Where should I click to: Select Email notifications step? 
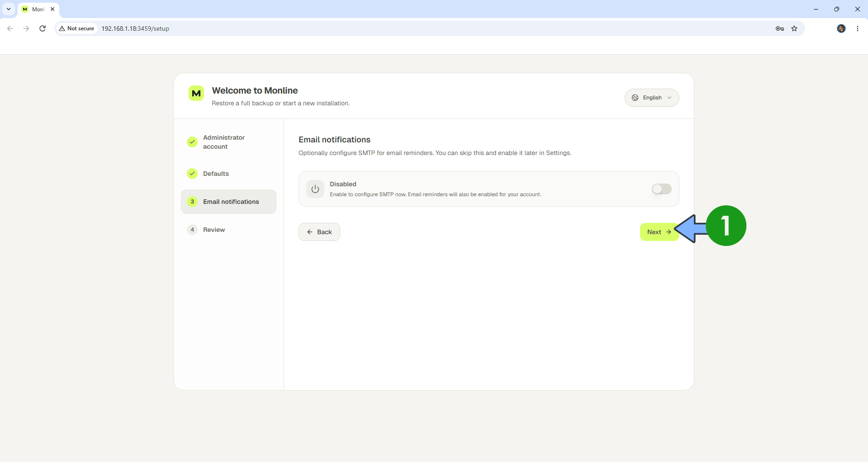(228, 202)
